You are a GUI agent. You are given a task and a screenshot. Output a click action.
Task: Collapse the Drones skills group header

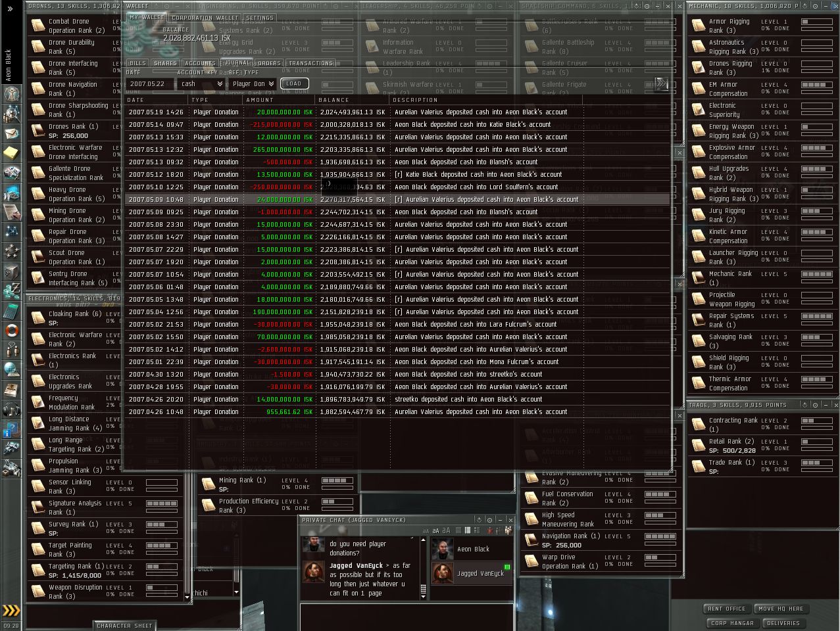click(x=74, y=6)
